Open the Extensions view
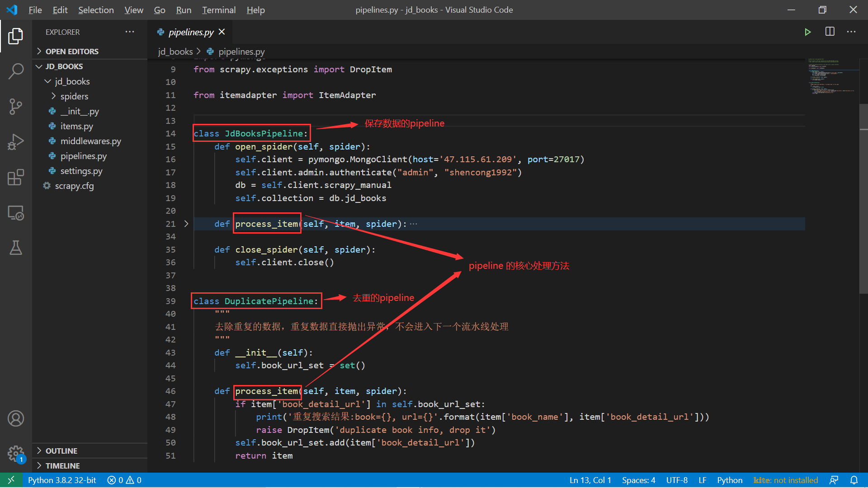Image resolution: width=868 pixels, height=488 pixels. (16, 177)
